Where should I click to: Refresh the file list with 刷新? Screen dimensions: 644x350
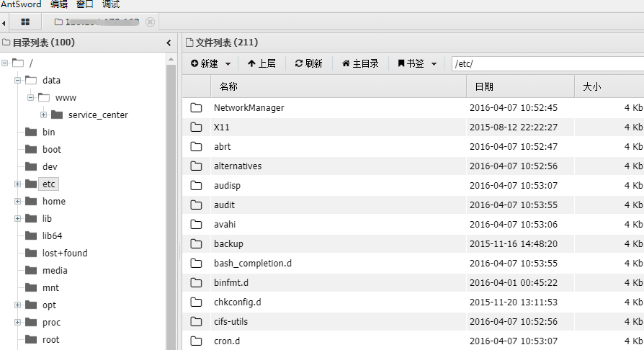308,63
